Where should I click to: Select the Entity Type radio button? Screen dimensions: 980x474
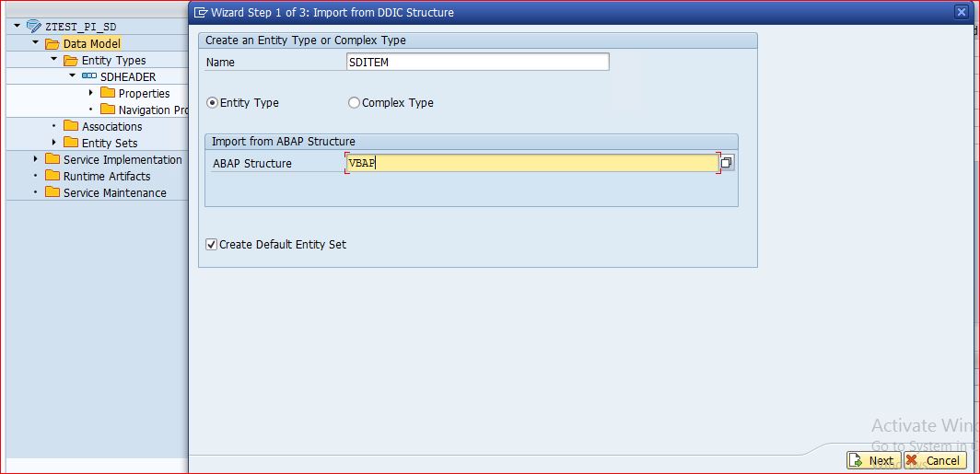click(213, 102)
